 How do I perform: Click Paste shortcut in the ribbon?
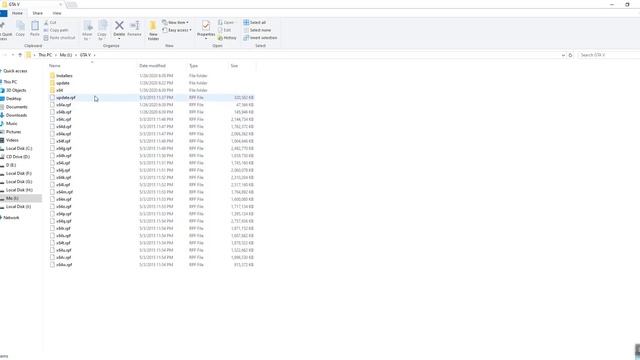(60, 38)
